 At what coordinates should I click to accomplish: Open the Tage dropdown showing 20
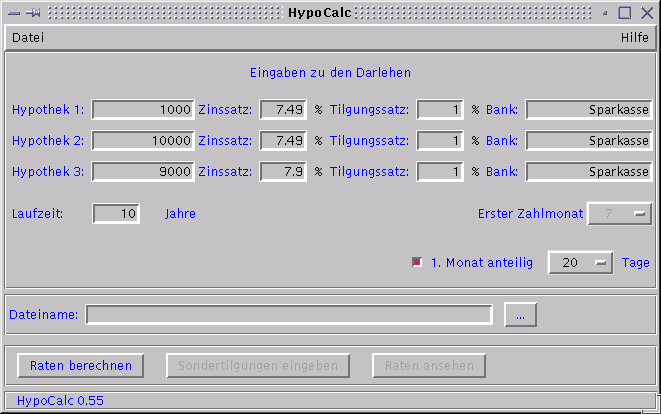[580, 263]
